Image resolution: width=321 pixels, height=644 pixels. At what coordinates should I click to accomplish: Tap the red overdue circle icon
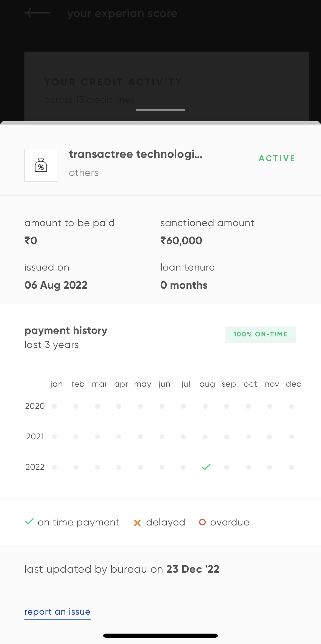coord(202,522)
